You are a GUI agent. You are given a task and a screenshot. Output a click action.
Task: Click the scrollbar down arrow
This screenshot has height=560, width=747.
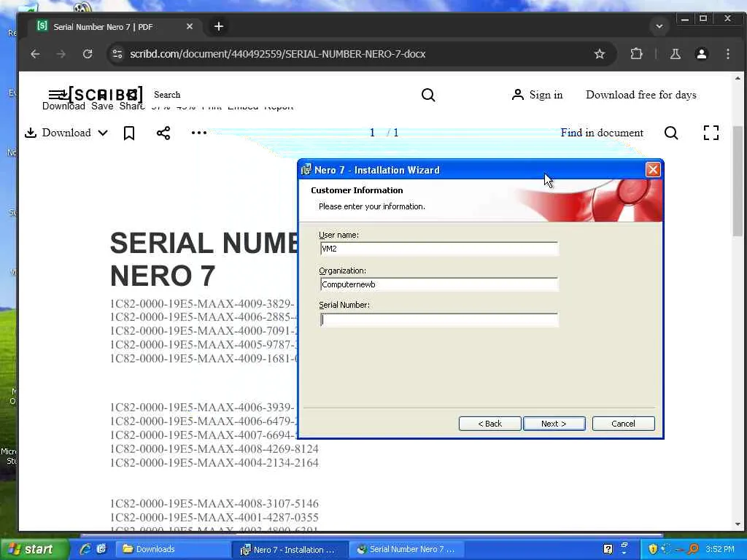(738, 524)
